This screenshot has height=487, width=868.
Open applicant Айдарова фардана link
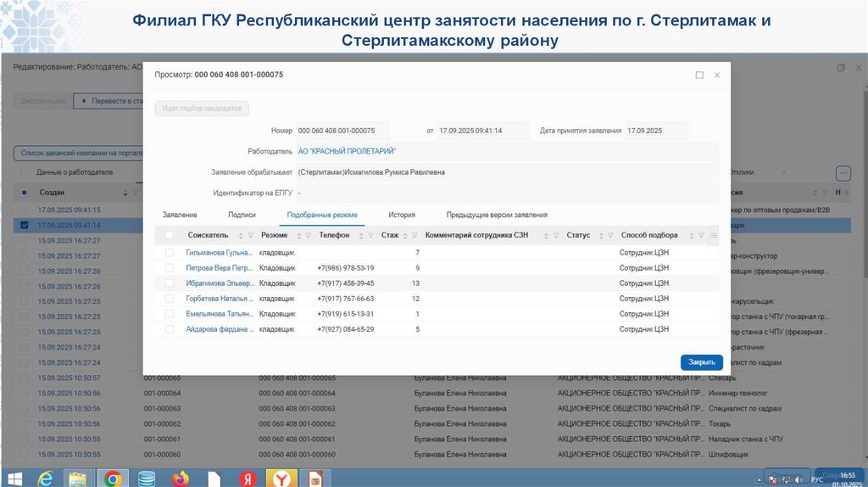click(x=220, y=329)
